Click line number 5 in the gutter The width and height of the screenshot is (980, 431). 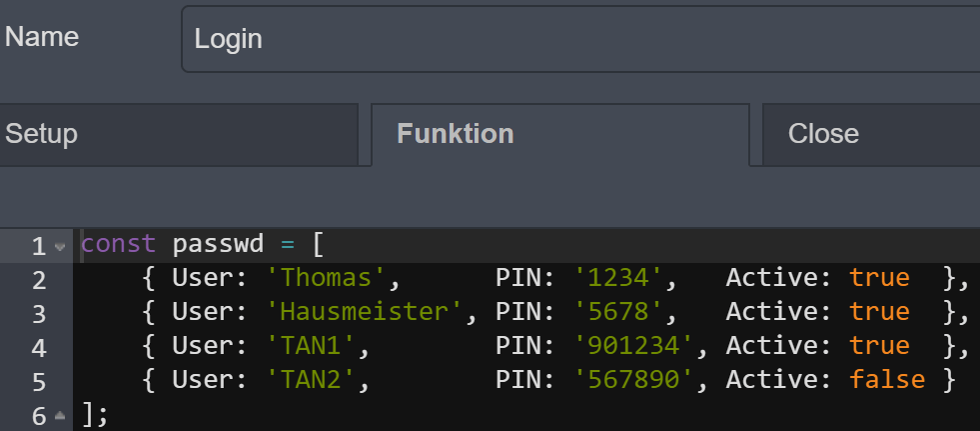38,382
